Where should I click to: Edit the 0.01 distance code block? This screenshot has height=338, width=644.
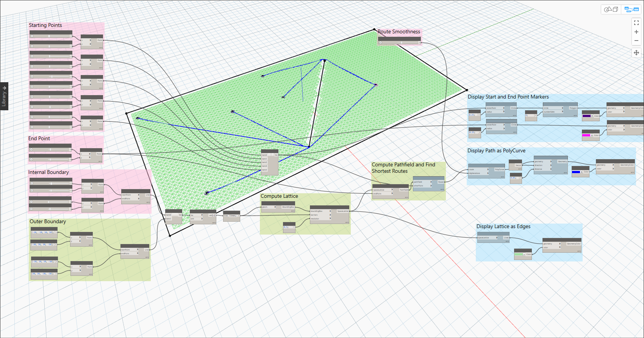click(x=514, y=178)
